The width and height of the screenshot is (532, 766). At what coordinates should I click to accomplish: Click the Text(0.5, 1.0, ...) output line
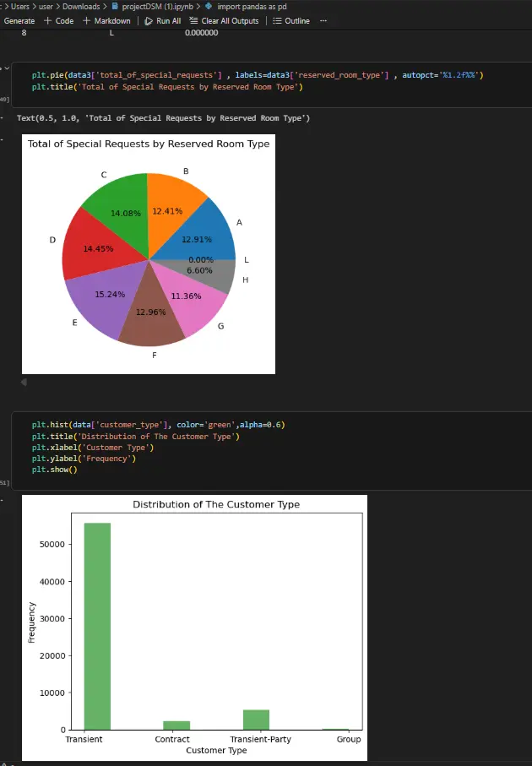[x=163, y=118]
